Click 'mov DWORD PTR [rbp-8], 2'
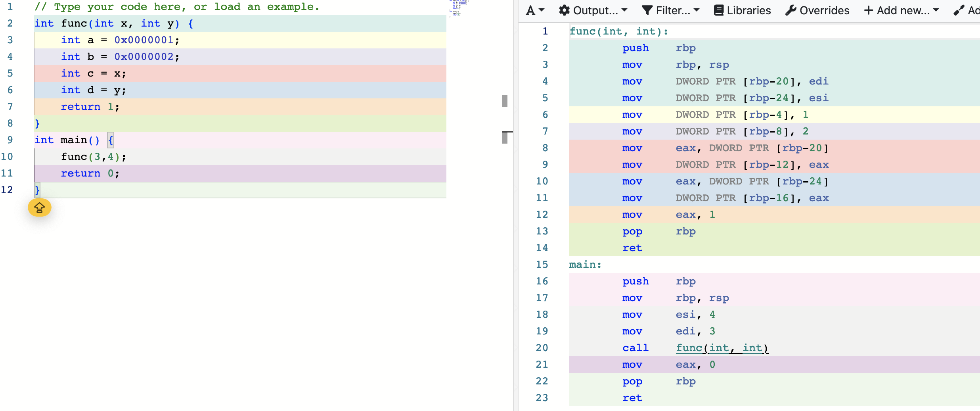 coord(716,131)
